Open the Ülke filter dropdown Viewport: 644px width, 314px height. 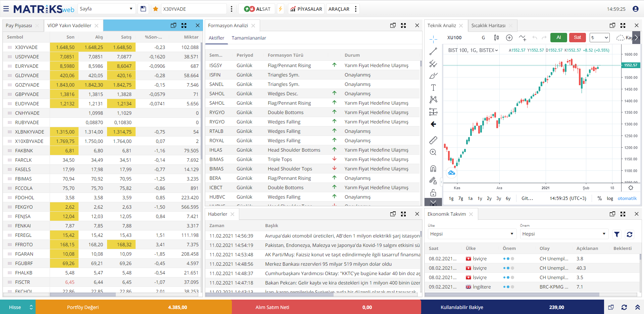472,234
